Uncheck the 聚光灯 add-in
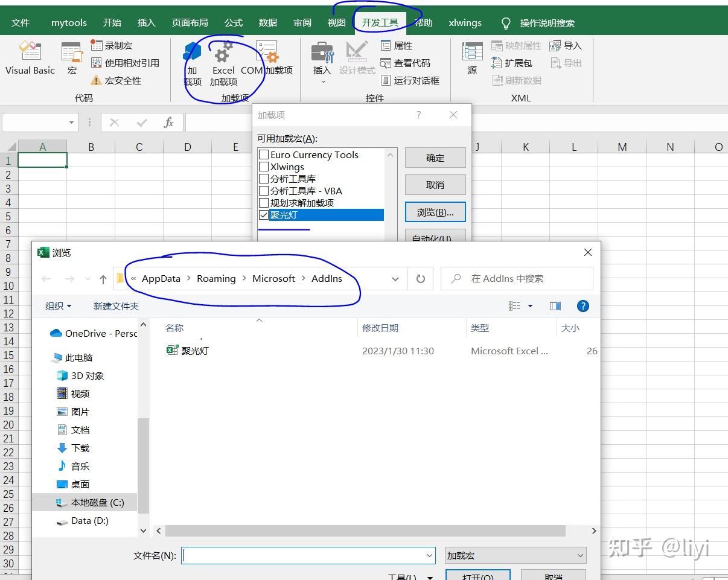 pos(264,215)
